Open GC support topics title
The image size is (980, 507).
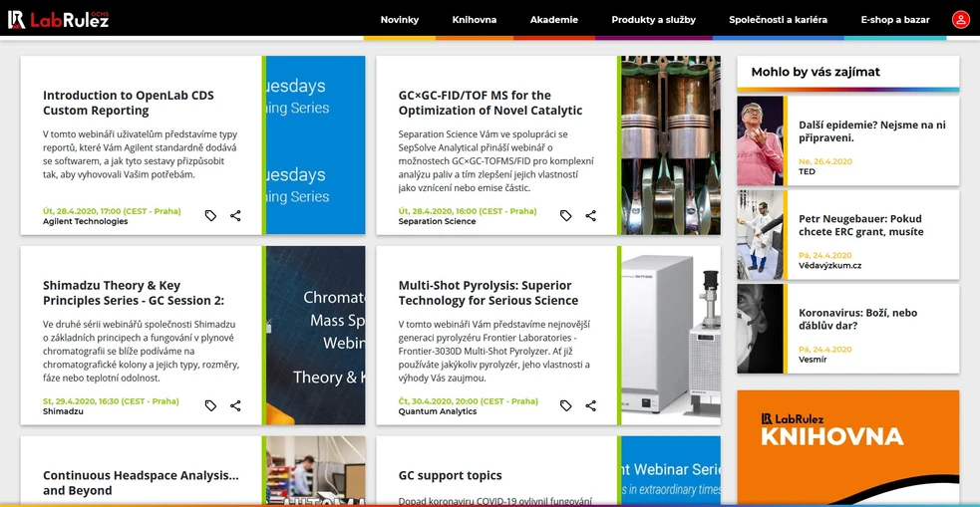pos(450,475)
